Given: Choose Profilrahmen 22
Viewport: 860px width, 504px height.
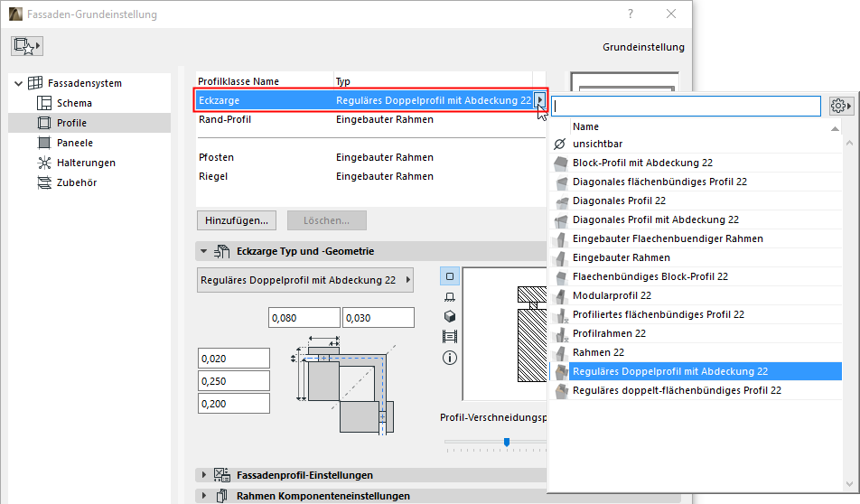Looking at the screenshot, I should (x=696, y=333).
